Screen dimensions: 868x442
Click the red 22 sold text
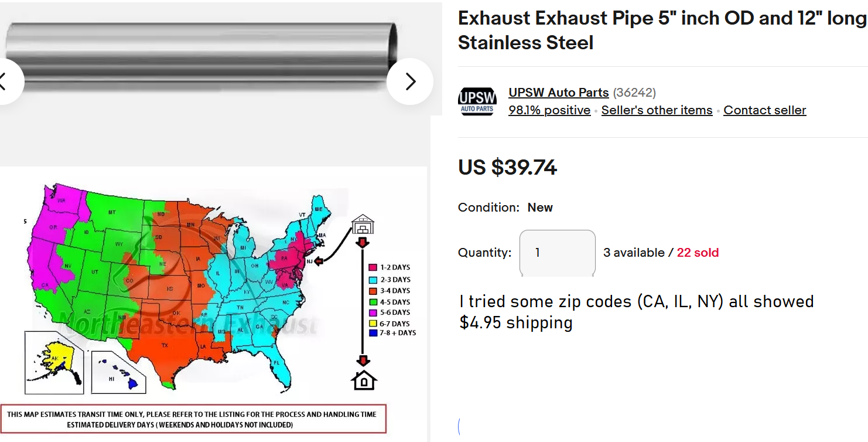point(698,253)
